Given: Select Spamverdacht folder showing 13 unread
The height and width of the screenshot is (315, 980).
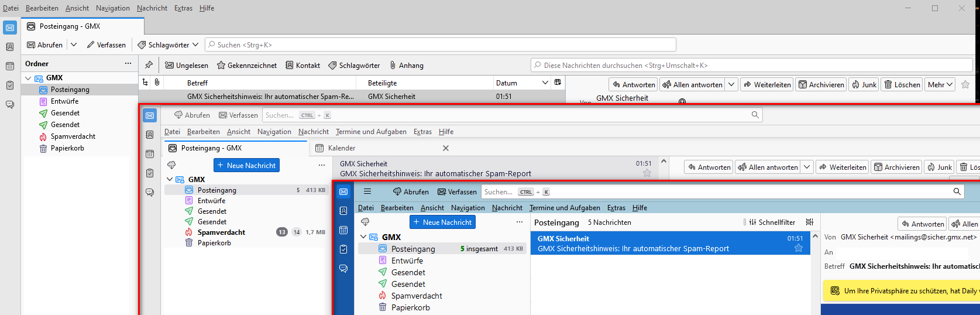Looking at the screenshot, I should 221,232.
